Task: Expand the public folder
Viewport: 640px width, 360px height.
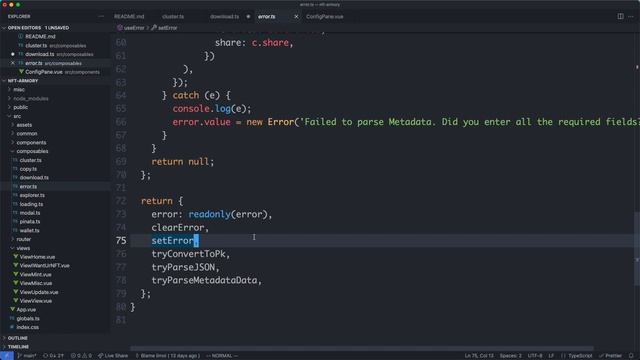Action: click(x=20, y=107)
